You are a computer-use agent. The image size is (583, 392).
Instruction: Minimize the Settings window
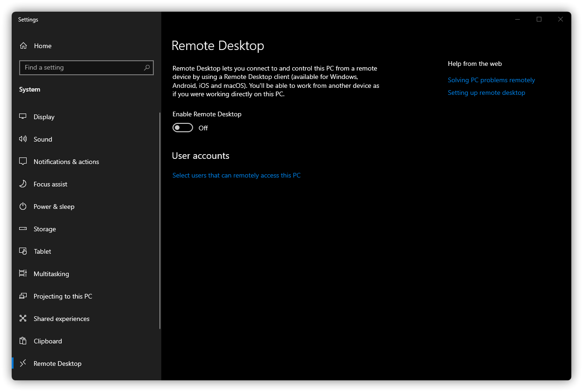[x=518, y=19]
